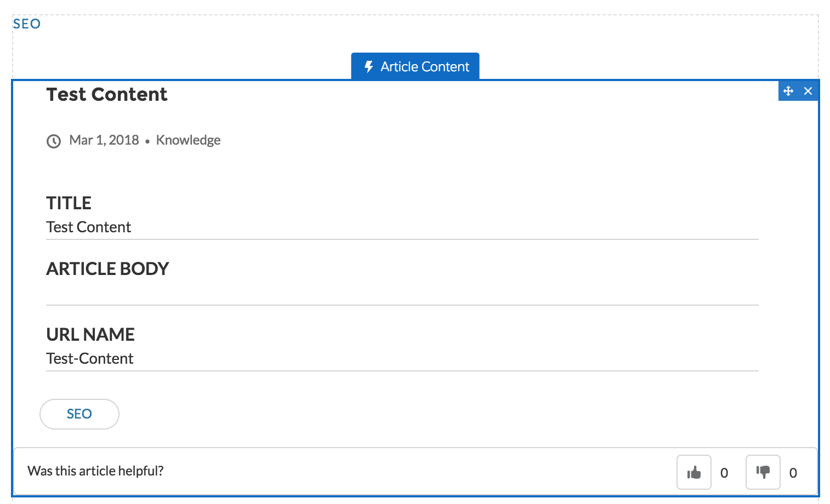Click the thumbs down button

[x=763, y=472]
